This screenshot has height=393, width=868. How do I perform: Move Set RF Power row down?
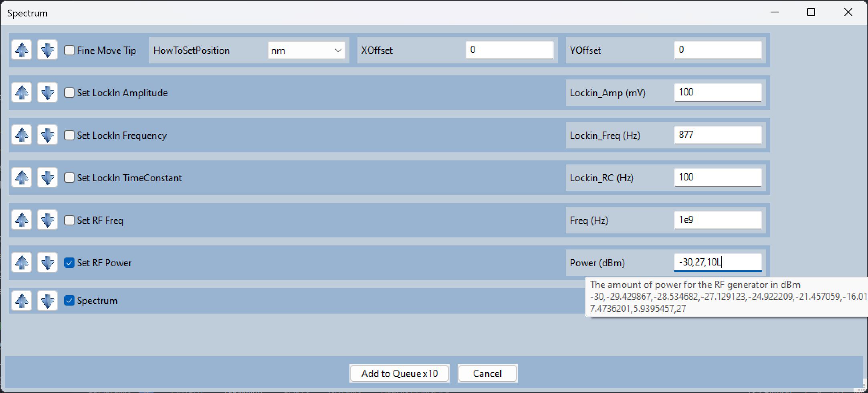click(47, 263)
